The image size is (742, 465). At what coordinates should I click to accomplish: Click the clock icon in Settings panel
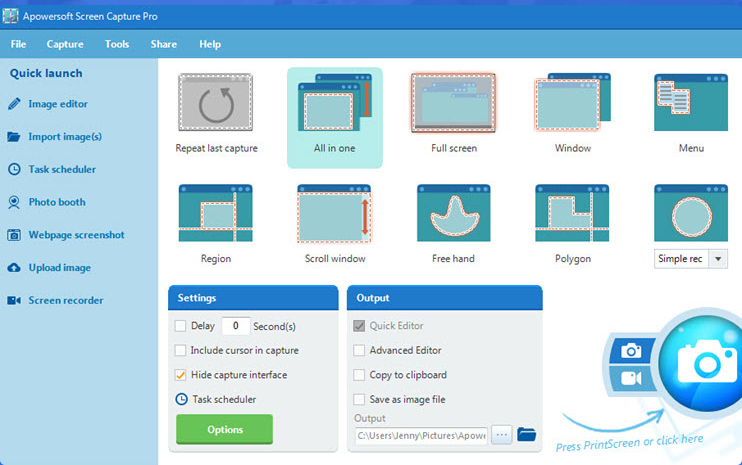tap(181, 399)
